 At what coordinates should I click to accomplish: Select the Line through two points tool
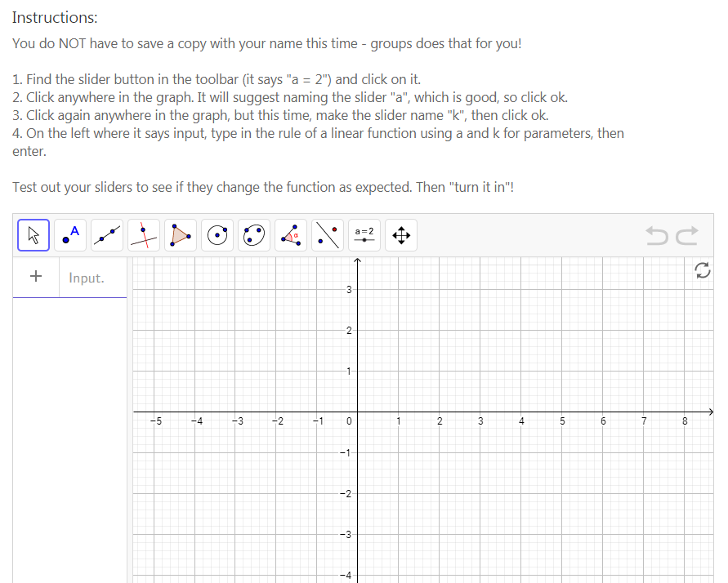point(107,235)
